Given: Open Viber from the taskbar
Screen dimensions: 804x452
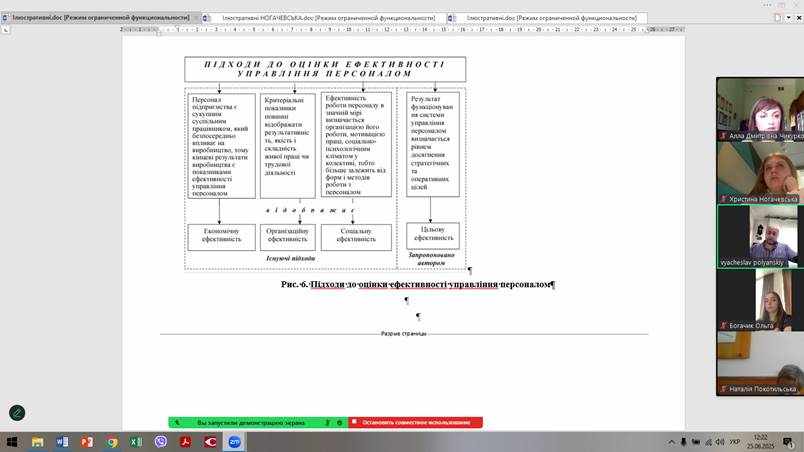Looking at the screenshot, I should pyautogui.click(x=161, y=441).
